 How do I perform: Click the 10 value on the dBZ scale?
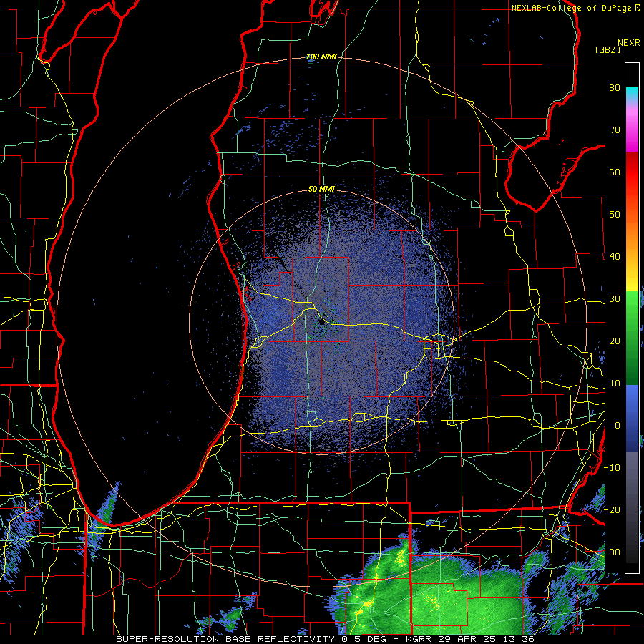point(615,384)
